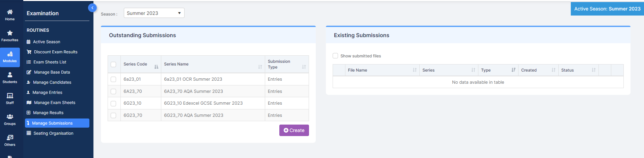Collapse the Examination panel with the arrow
Viewport: 644px width, 158px height.
[92, 8]
